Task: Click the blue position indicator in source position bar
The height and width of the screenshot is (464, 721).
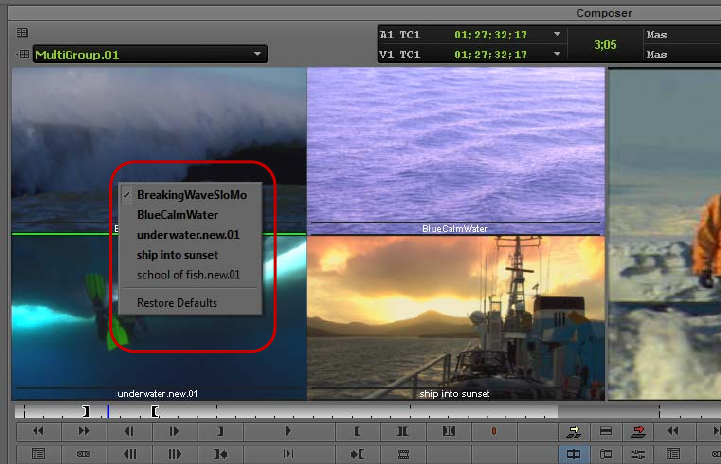Action: [x=108, y=411]
